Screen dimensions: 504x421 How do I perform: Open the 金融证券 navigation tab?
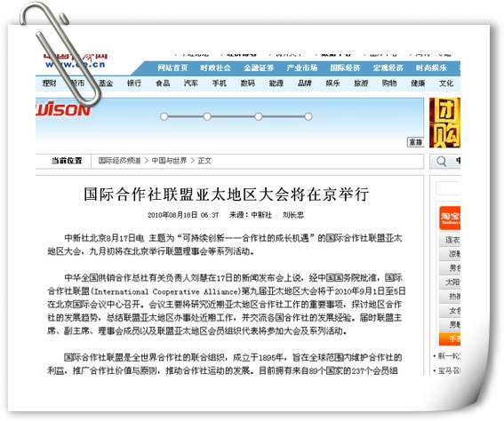(x=259, y=68)
